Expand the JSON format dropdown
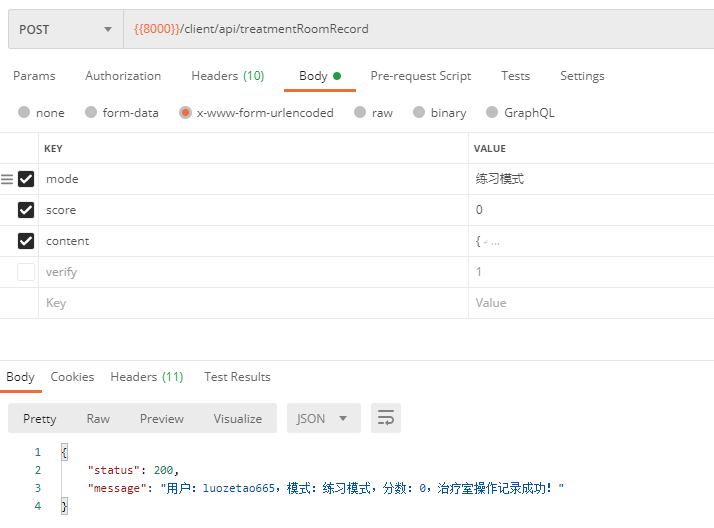This screenshot has width=714, height=528. point(322,418)
